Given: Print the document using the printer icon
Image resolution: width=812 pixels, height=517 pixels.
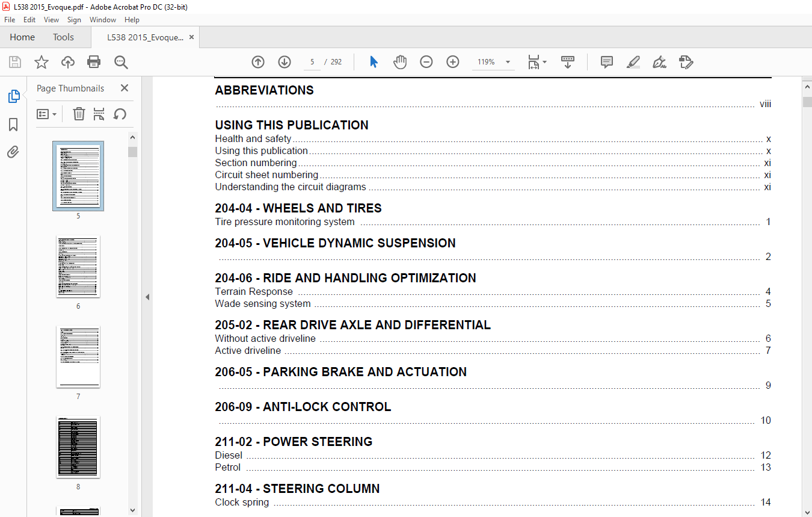Looking at the screenshot, I should [94, 62].
